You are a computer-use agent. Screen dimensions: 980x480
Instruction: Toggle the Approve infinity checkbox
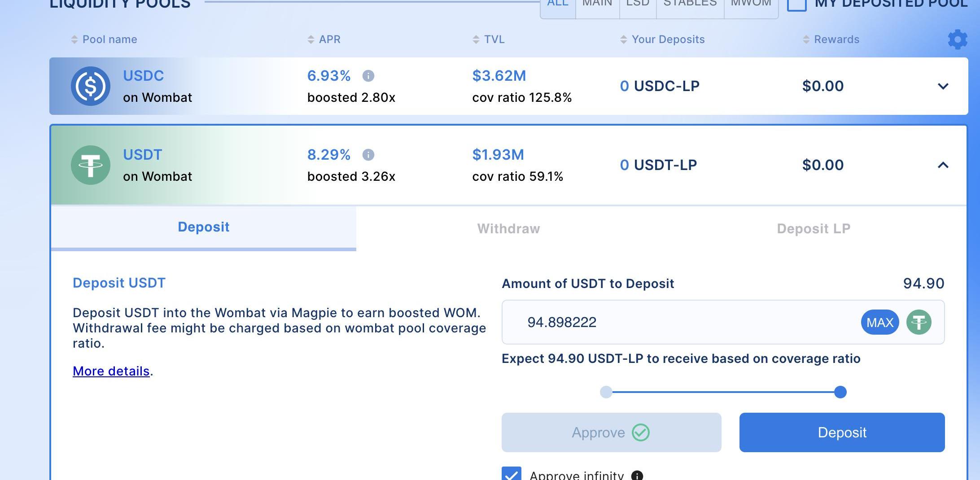(512, 474)
